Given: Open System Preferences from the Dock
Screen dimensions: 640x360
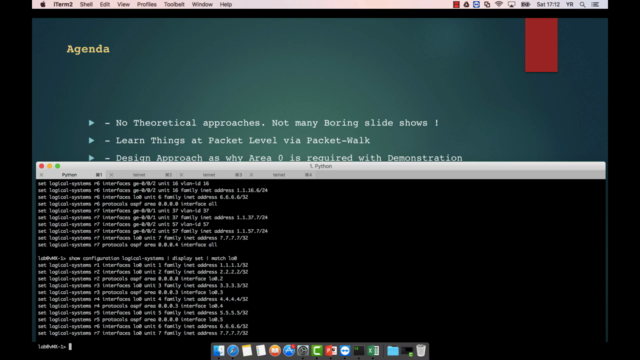Looking at the screenshot, I should (x=303, y=351).
